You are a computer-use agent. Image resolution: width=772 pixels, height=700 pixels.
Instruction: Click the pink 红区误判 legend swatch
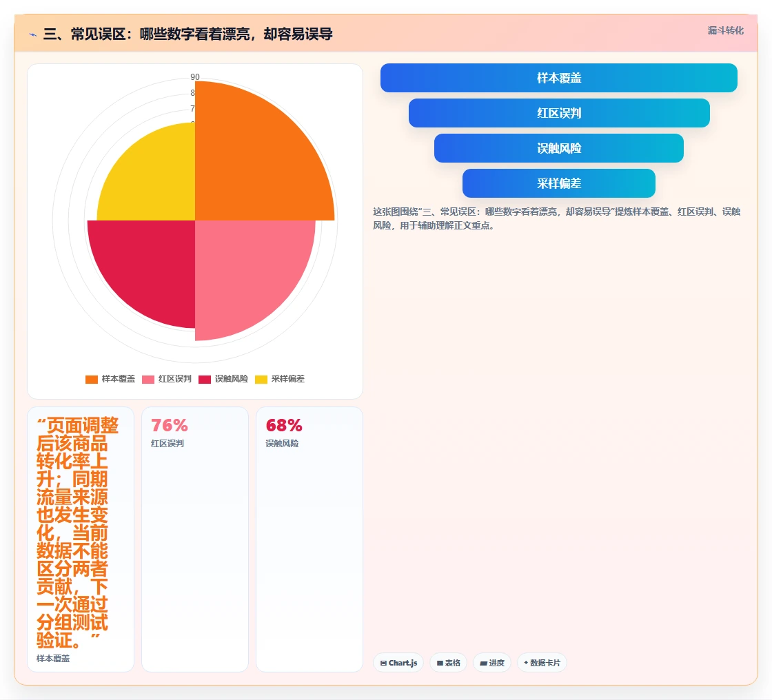click(x=148, y=379)
